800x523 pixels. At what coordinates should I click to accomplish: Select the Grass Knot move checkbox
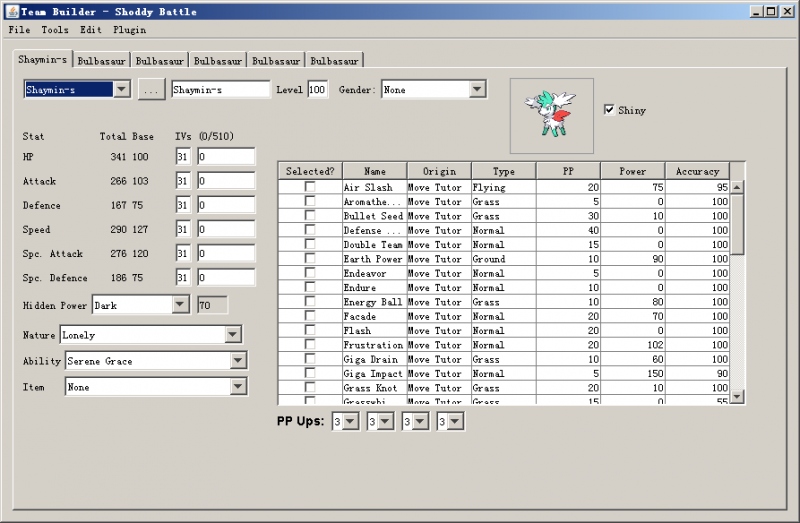coord(310,387)
